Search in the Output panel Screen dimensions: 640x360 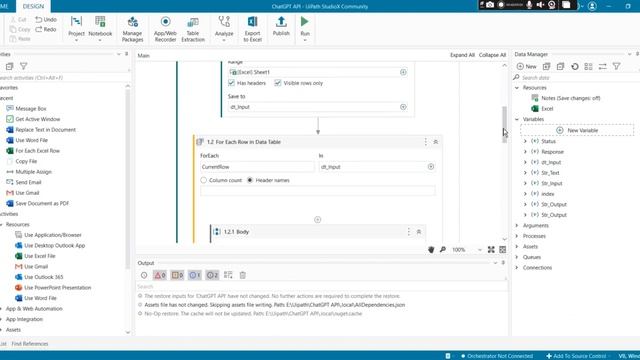(322, 287)
